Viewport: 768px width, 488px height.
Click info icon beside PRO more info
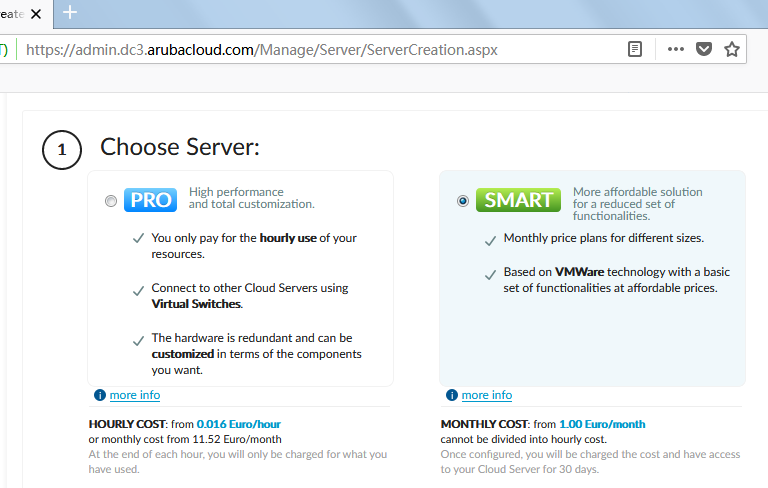tap(100, 395)
